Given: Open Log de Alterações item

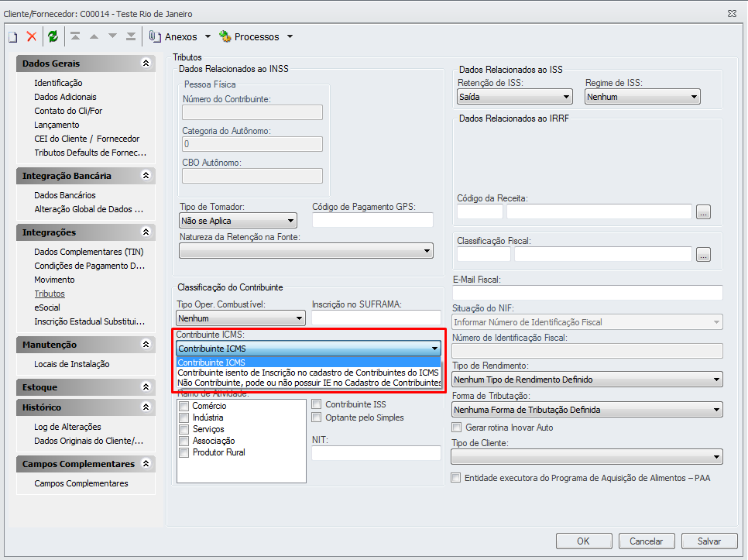Looking at the screenshot, I should point(67,427).
